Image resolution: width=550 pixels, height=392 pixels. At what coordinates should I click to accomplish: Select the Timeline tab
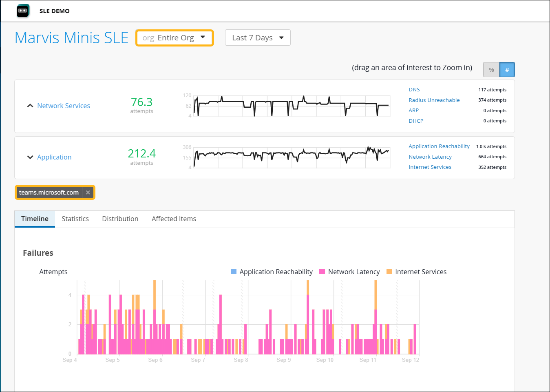pos(34,219)
